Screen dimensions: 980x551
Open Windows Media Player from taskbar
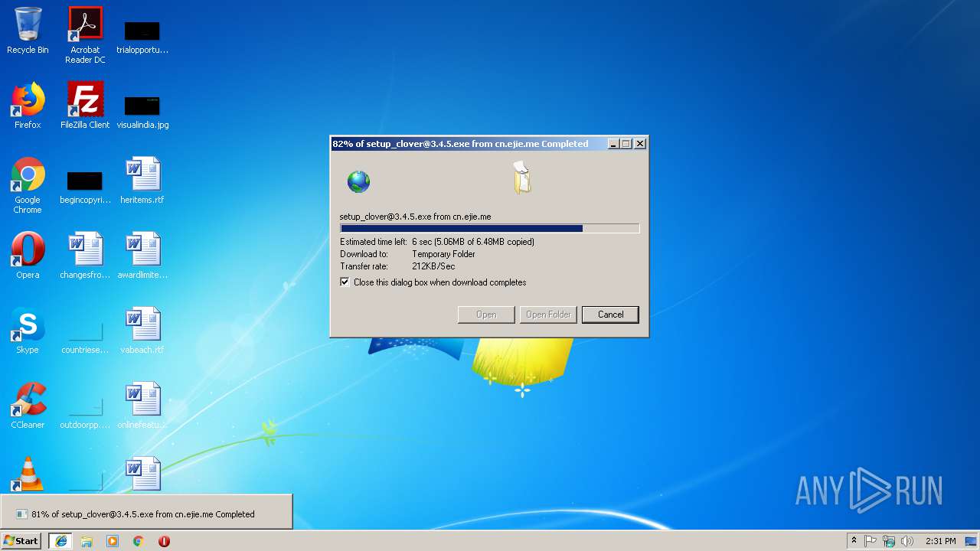113,541
